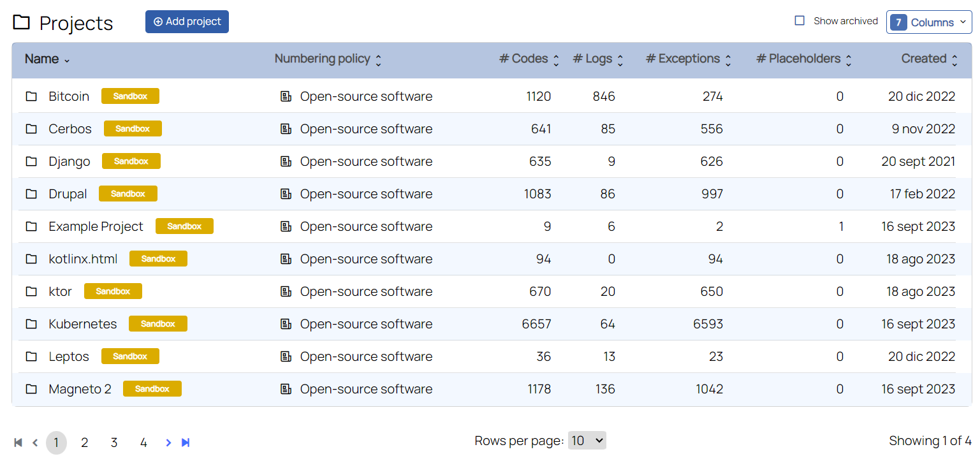The height and width of the screenshot is (461, 980).
Task: Click numbering policy icon in Drupal row
Action: click(286, 194)
